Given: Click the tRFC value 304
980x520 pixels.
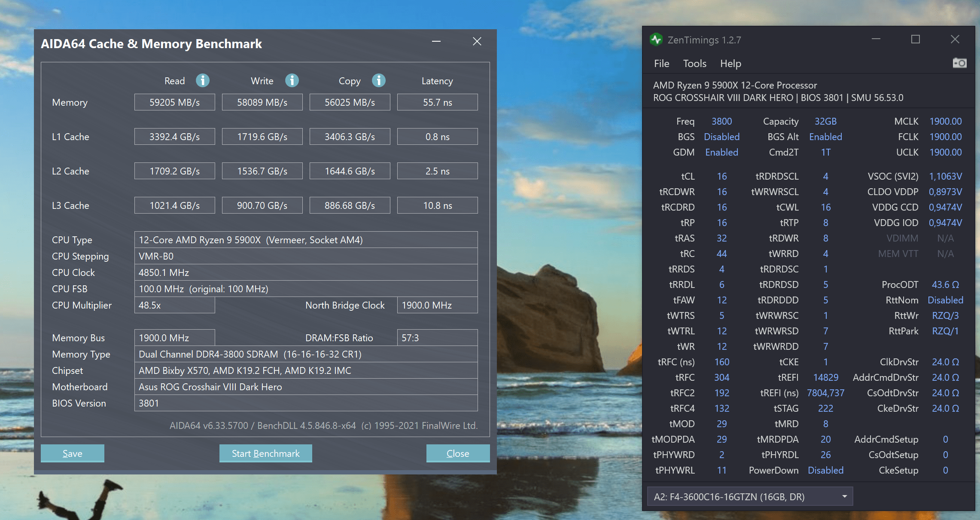Looking at the screenshot, I should (x=721, y=377).
